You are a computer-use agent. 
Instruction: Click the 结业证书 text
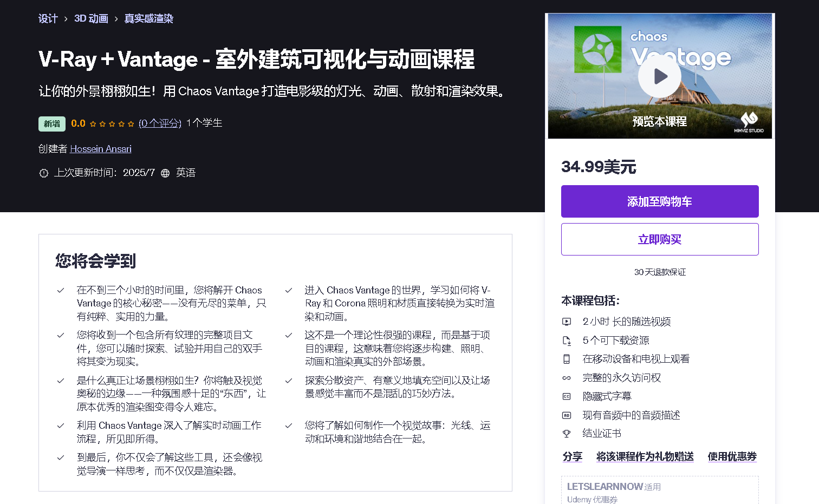tap(602, 434)
